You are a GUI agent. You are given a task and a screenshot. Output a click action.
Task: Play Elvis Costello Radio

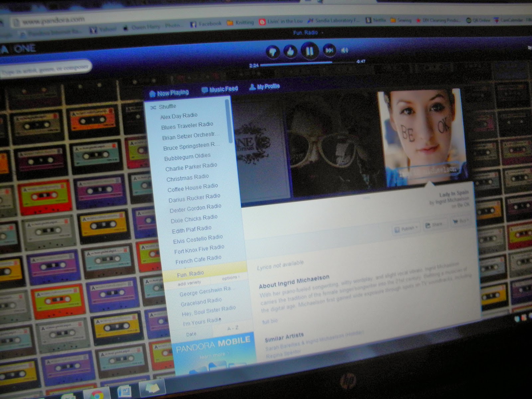pyautogui.click(x=198, y=239)
